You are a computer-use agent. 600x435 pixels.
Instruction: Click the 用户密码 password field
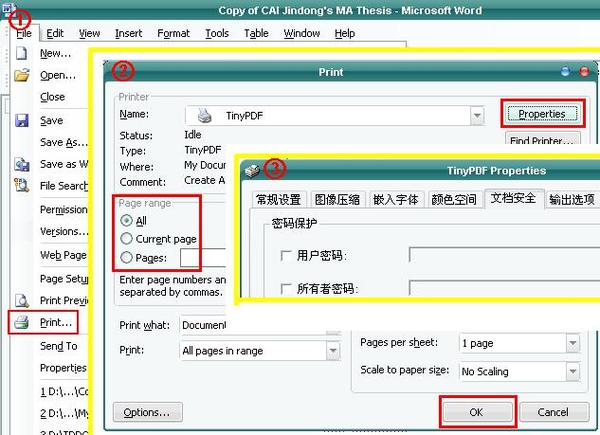coord(504,255)
